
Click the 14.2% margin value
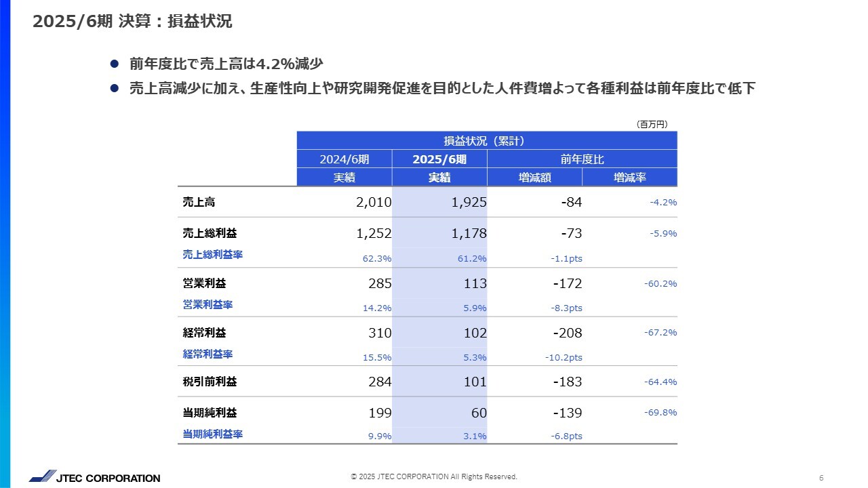(x=377, y=308)
